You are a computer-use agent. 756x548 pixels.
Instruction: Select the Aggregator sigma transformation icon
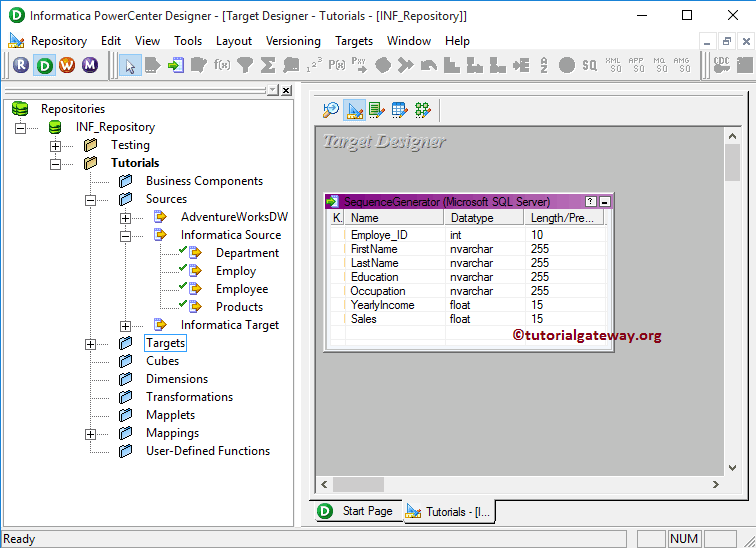pos(268,65)
